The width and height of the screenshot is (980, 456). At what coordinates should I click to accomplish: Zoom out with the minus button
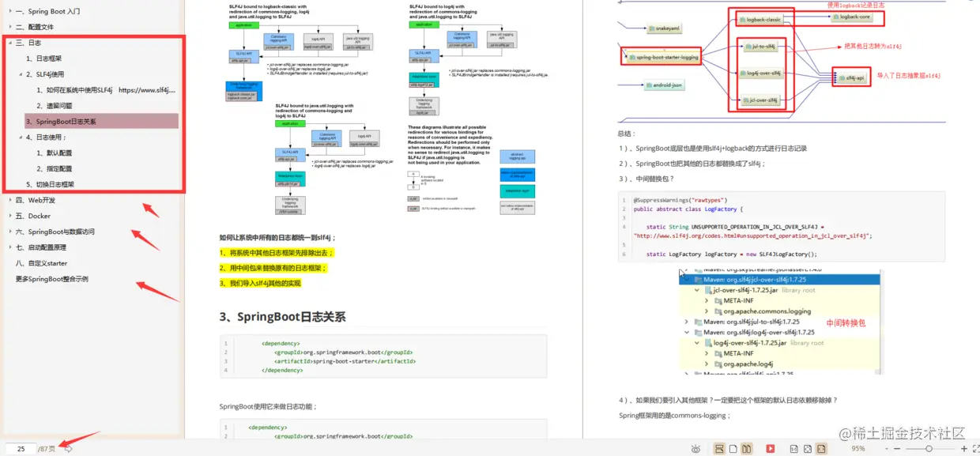(897, 449)
